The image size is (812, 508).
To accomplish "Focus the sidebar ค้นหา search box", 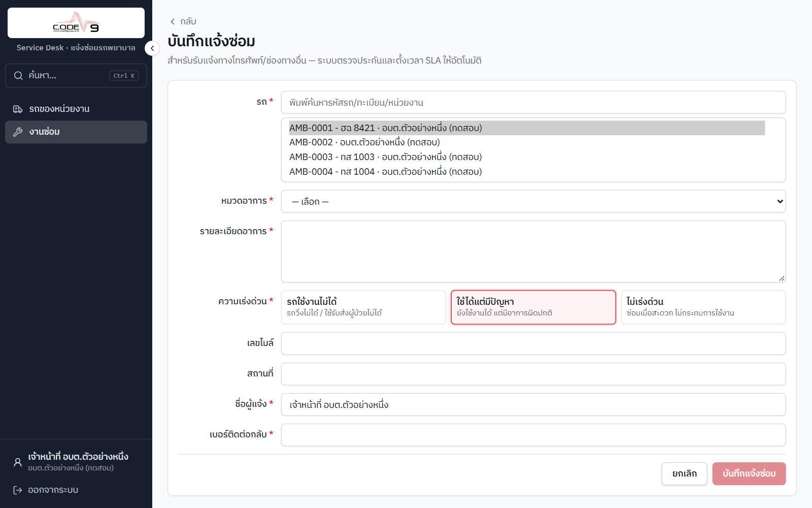I will [x=76, y=76].
